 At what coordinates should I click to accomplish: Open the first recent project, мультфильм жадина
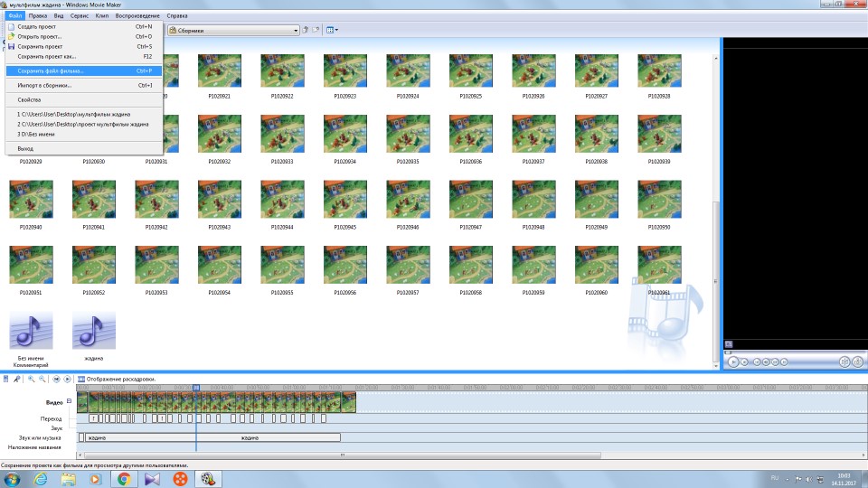83,114
